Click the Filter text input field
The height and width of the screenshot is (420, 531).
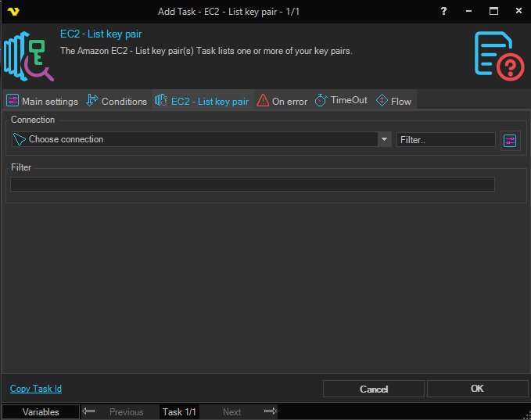[x=253, y=184]
